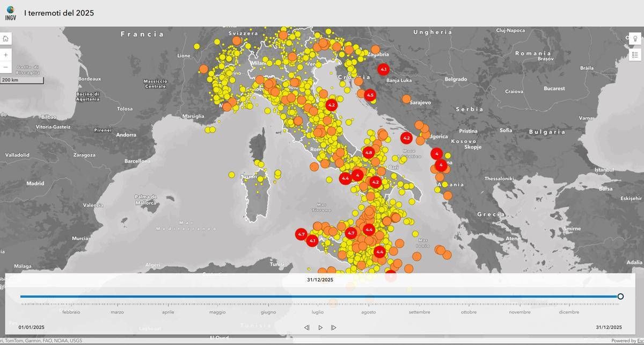
Task: Click the 'agosto' mark on the timeline
Action: (369, 312)
